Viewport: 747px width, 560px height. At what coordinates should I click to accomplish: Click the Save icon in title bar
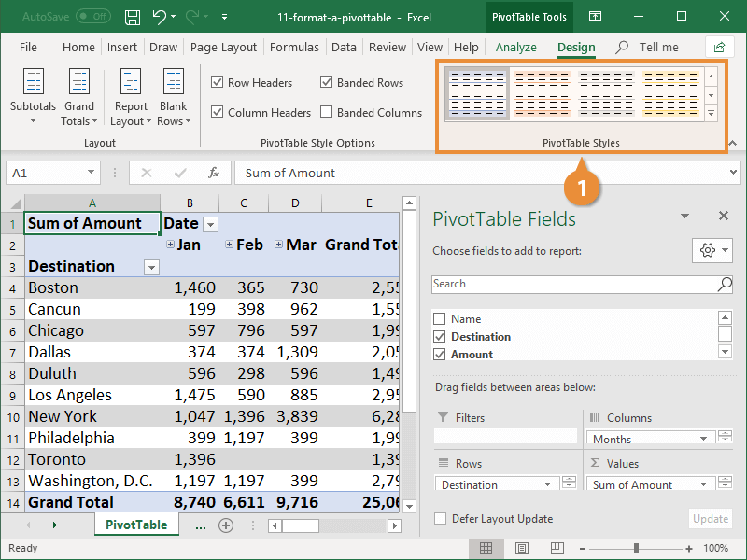133,18
